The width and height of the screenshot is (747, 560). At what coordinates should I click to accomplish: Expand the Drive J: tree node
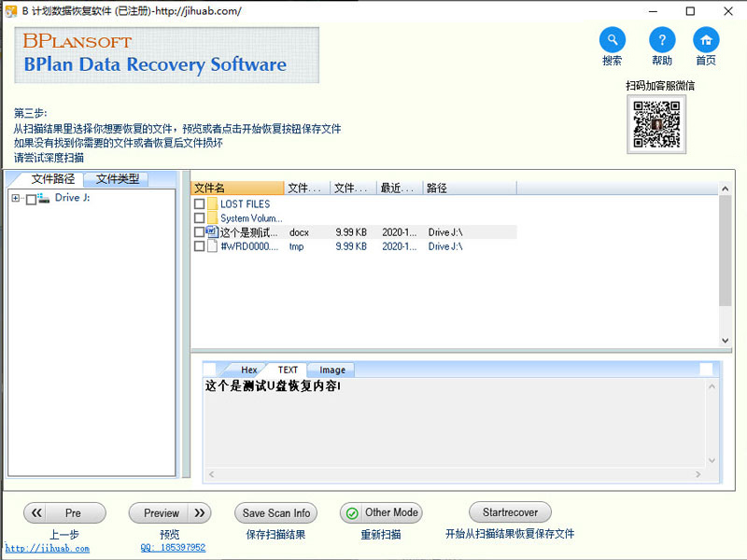(x=16, y=199)
